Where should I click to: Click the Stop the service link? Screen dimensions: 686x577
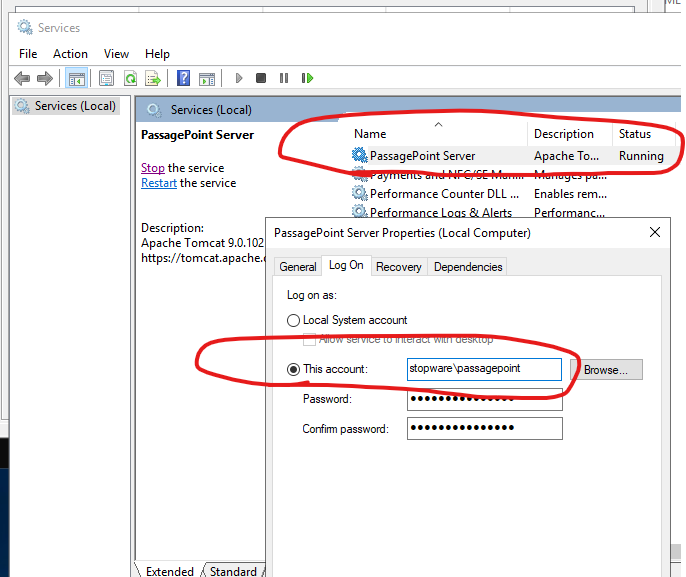[152, 168]
